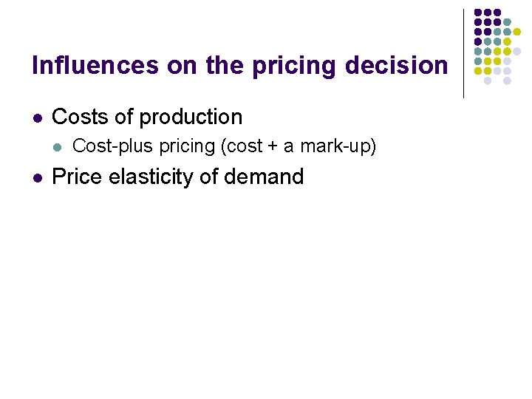532x399 pixels.
Task: Click the empty slide area below the bullets
Action: 266,288
